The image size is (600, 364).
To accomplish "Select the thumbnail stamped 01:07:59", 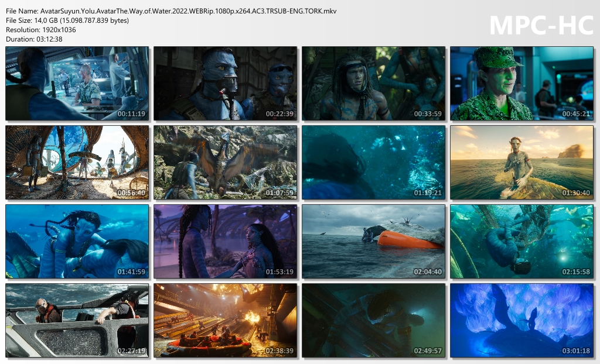I will (226, 163).
